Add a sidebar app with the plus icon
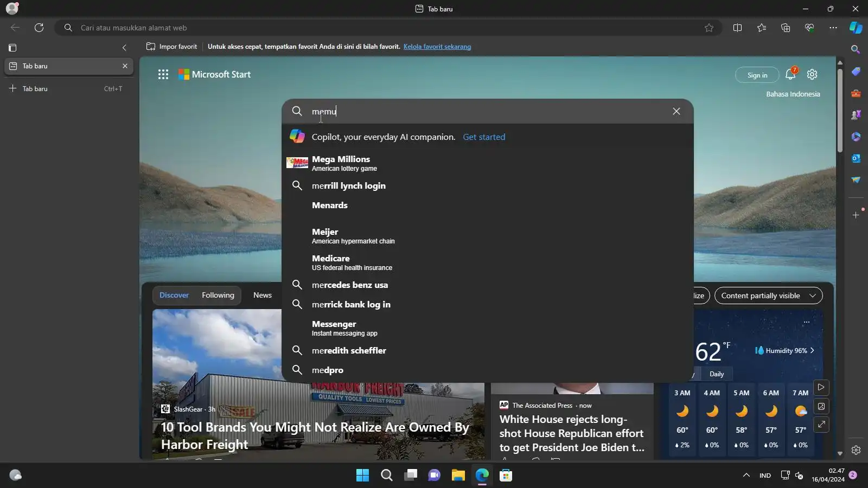This screenshot has width=868, height=488. 856,215
